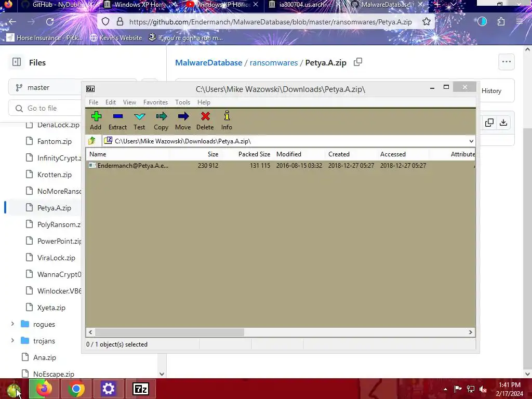Open the Settings gear in taskbar
Viewport: 532px width, 399px height.
[x=108, y=389]
